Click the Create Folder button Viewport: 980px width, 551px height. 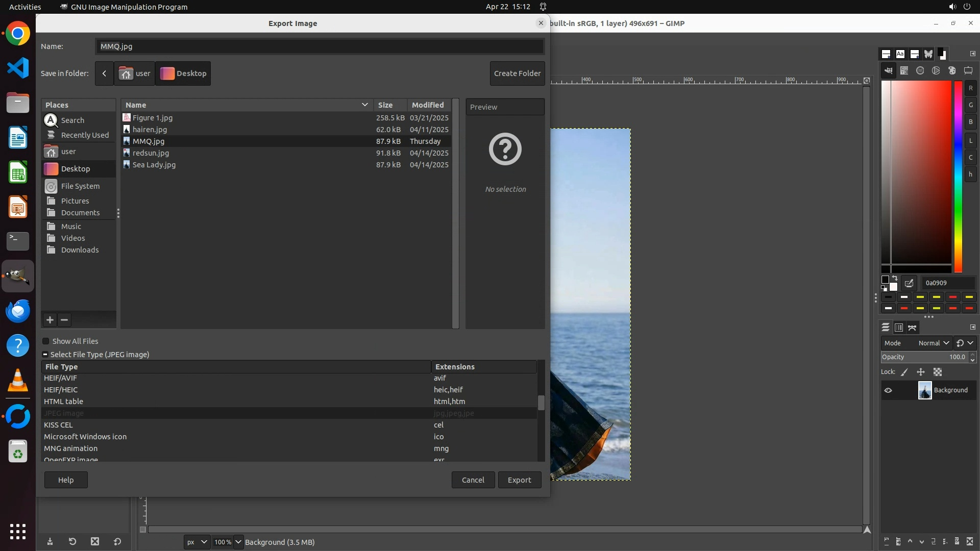tap(517, 73)
